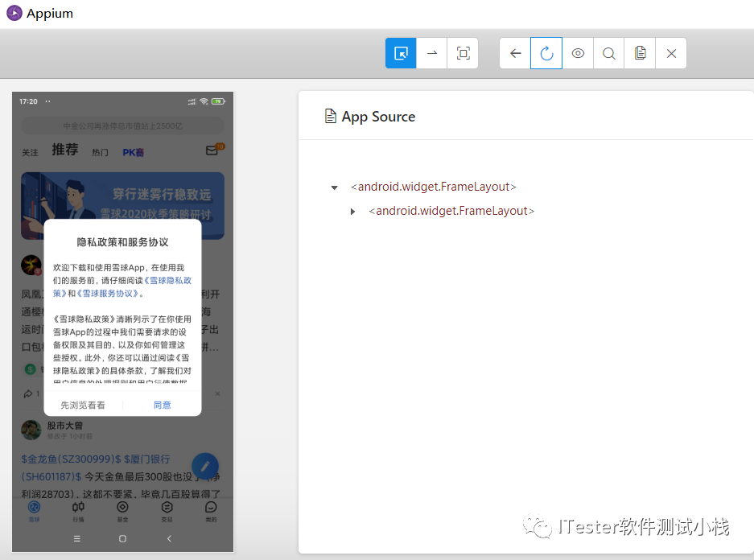This screenshot has width=754, height=560.
Task: Open the 《雪球服务协议》 link
Action: (x=108, y=293)
